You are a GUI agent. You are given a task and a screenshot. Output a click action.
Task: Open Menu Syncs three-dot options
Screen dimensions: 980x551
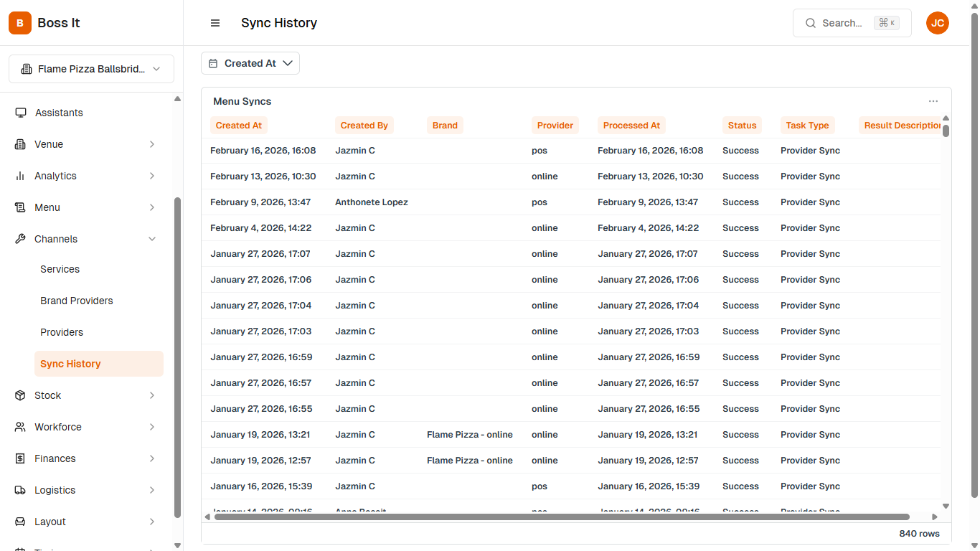pyautogui.click(x=933, y=101)
